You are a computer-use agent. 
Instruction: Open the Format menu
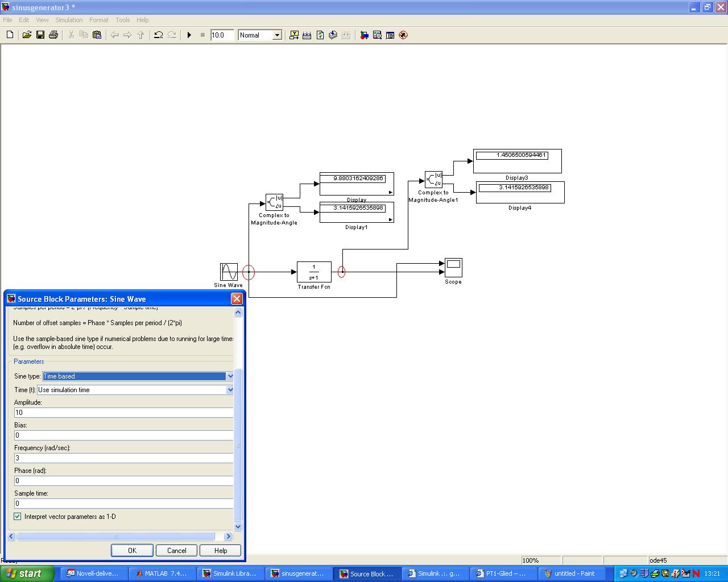tap(98, 20)
